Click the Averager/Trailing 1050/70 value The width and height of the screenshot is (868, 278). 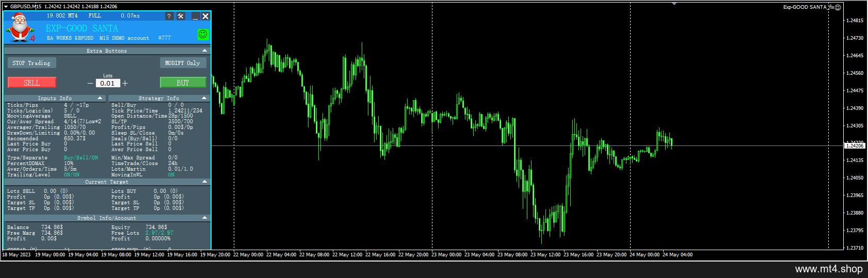75,127
